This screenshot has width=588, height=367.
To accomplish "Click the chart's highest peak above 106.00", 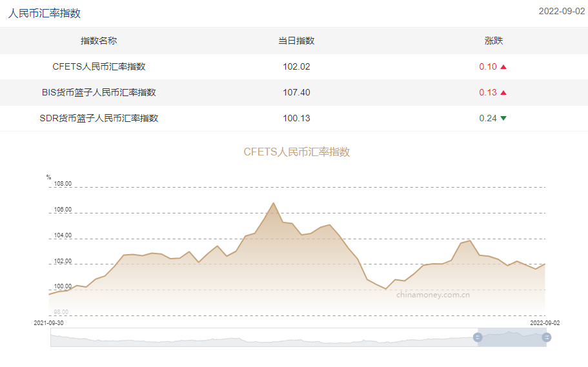I will click(274, 204).
